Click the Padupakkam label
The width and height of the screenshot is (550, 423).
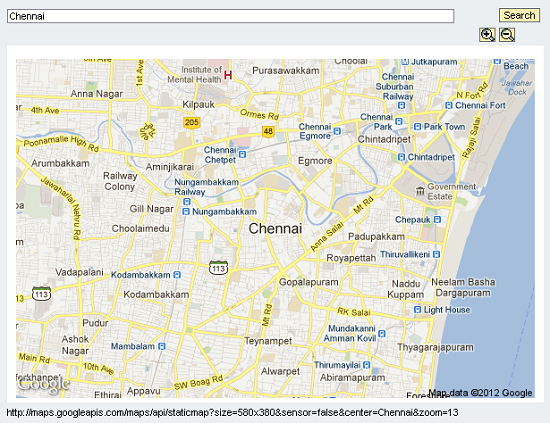[376, 237]
